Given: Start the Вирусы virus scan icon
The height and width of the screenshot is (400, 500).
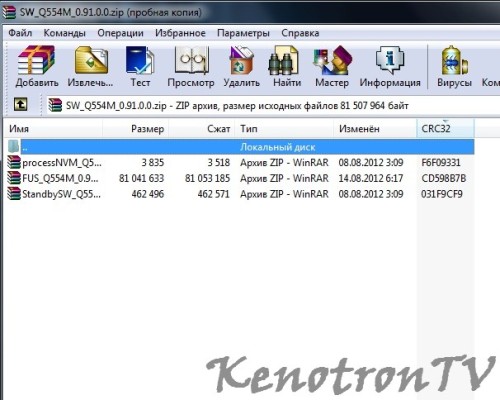Looking at the screenshot, I should tap(454, 66).
